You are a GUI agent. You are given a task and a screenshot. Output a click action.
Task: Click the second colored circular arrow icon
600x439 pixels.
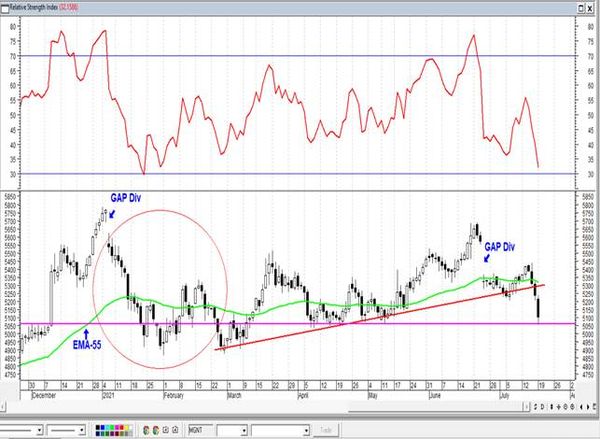(x=156, y=430)
